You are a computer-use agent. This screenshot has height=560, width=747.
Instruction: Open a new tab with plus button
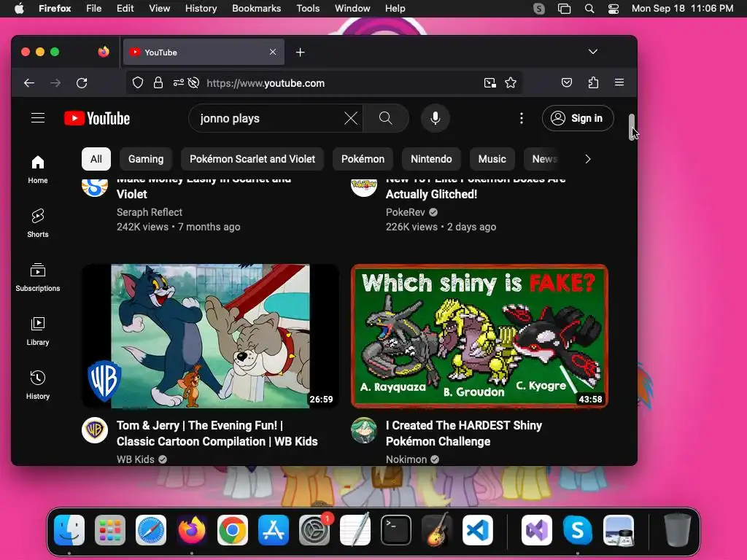point(300,52)
